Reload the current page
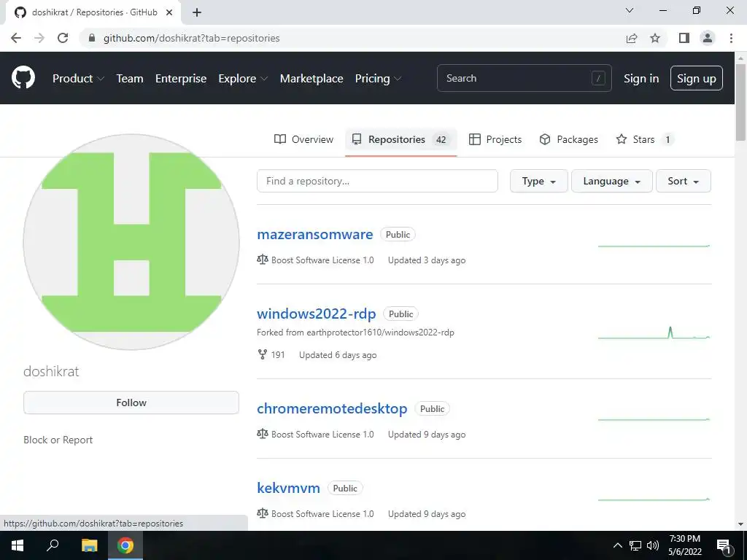Screen dimensions: 747x560 point(63,38)
